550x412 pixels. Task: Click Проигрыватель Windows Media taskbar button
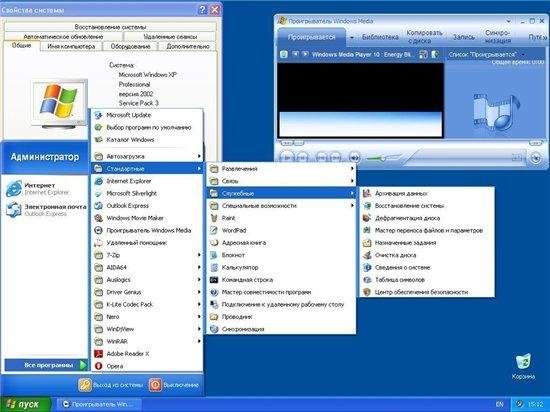pyautogui.click(x=99, y=404)
